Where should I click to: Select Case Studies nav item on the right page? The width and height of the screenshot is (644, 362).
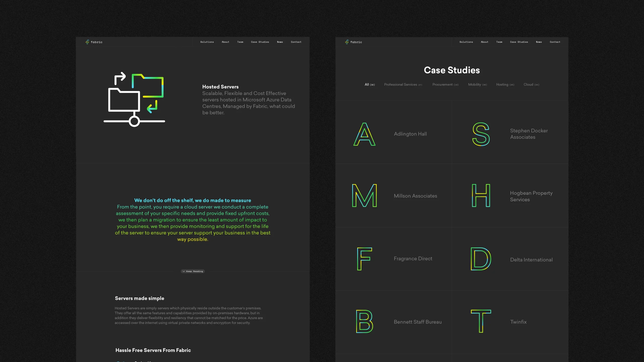(x=519, y=42)
